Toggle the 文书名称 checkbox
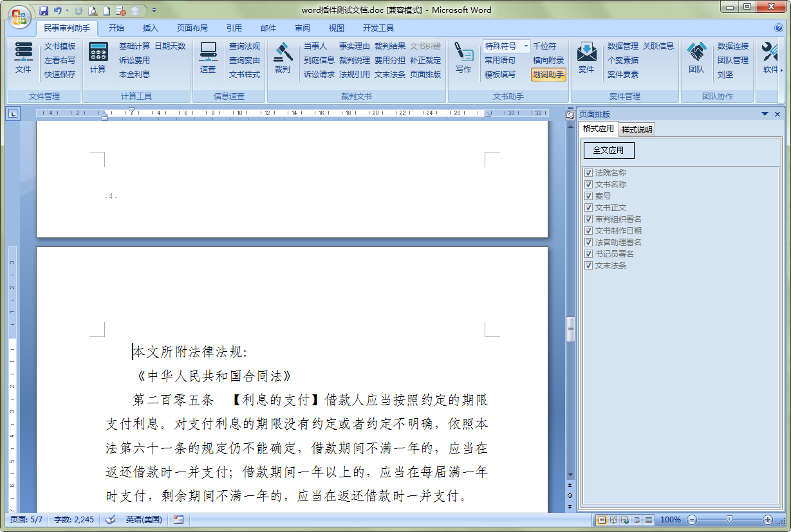 tap(588, 185)
